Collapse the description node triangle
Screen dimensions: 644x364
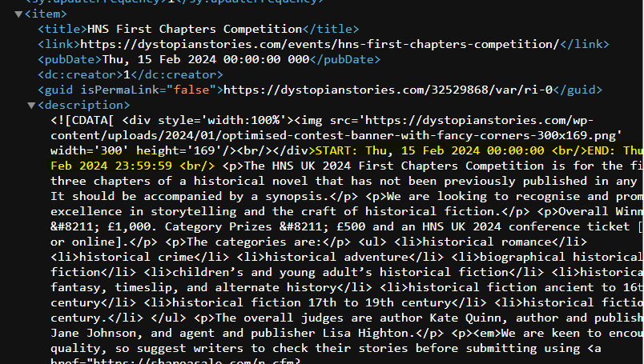pos(31,106)
